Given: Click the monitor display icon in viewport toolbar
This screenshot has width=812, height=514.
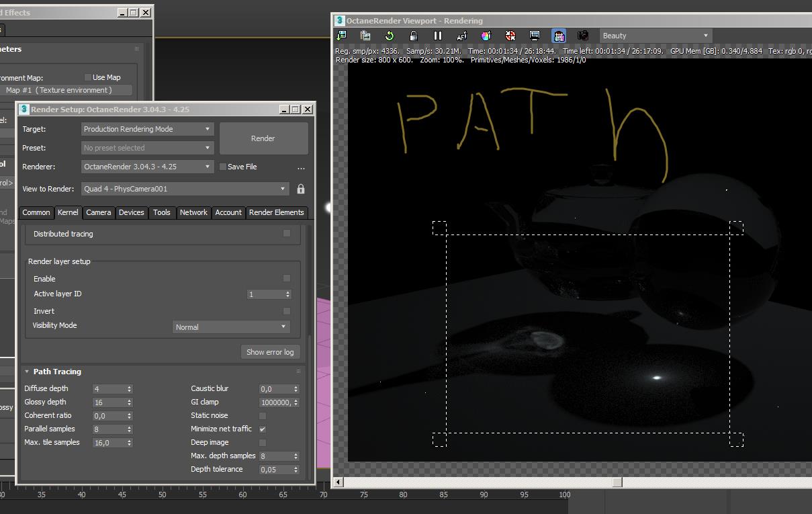Looking at the screenshot, I should 535,36.
